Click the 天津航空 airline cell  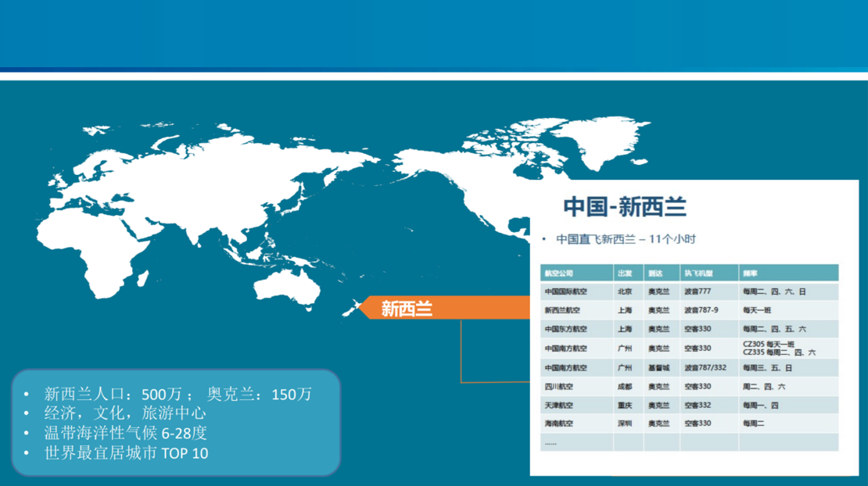pos(559,406)
